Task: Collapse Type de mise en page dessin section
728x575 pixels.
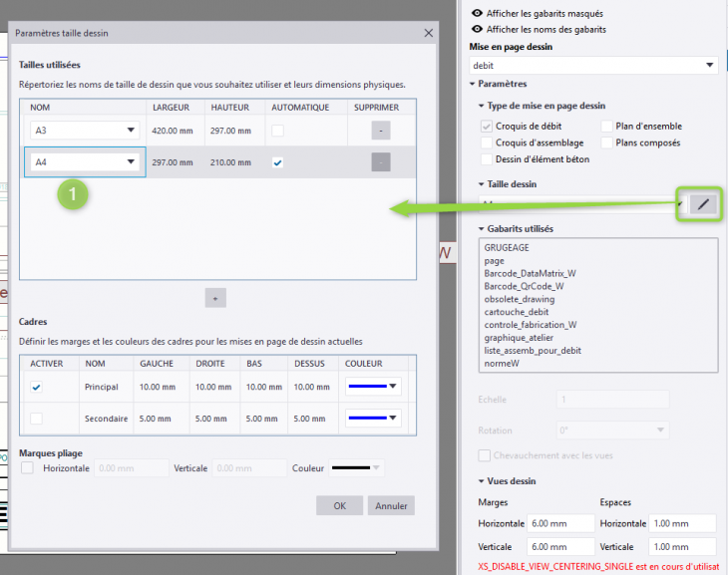Action: point(482,106)
